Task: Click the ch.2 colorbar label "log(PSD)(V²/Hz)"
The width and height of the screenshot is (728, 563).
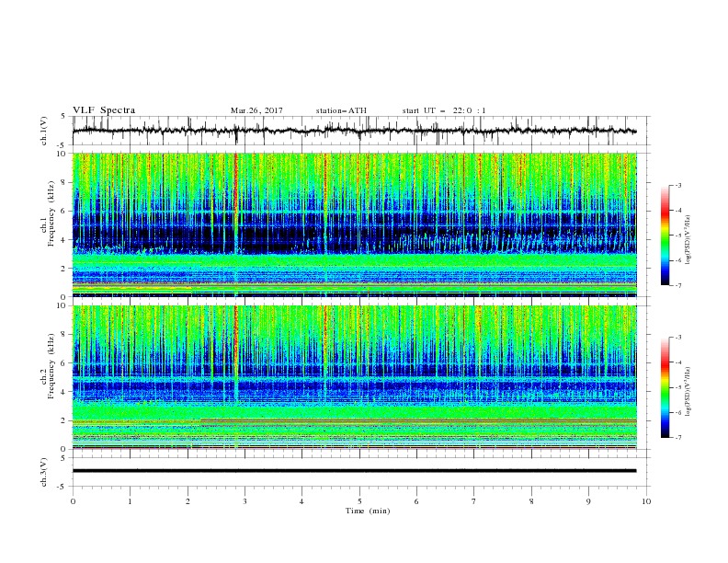Action: [x=688, y=391]
